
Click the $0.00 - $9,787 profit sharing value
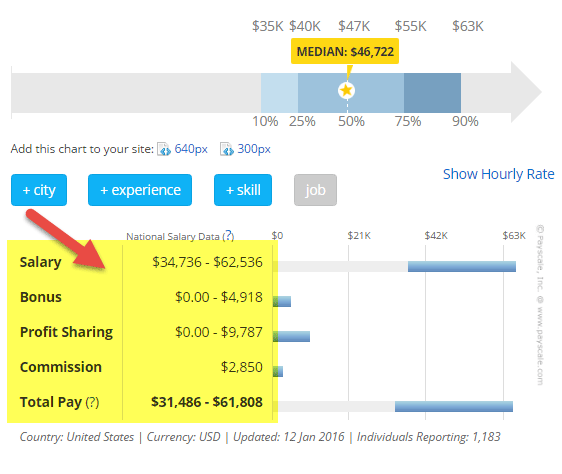[219, 332]
